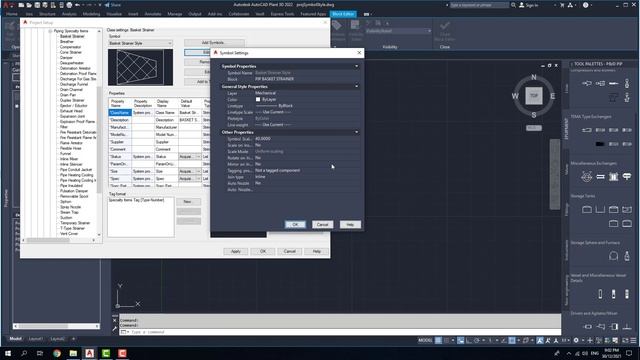Click Add Symbols button in Project Setup

click(214, 42)
